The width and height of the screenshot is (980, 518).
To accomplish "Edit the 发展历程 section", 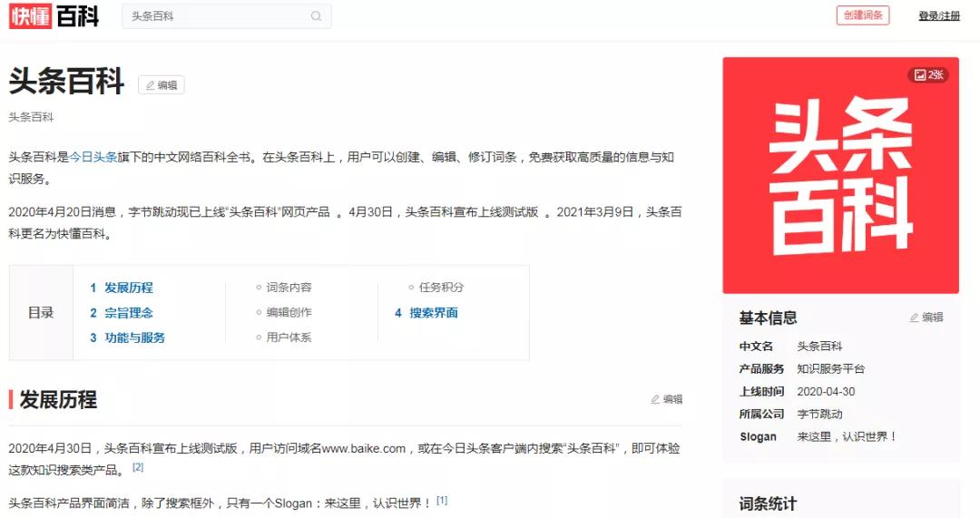I will pos(666,399).
